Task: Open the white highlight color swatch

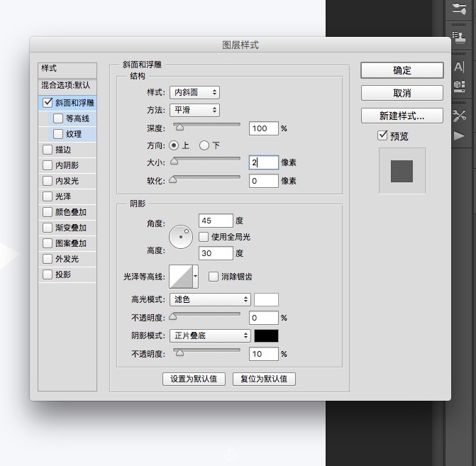Action: 266,299
